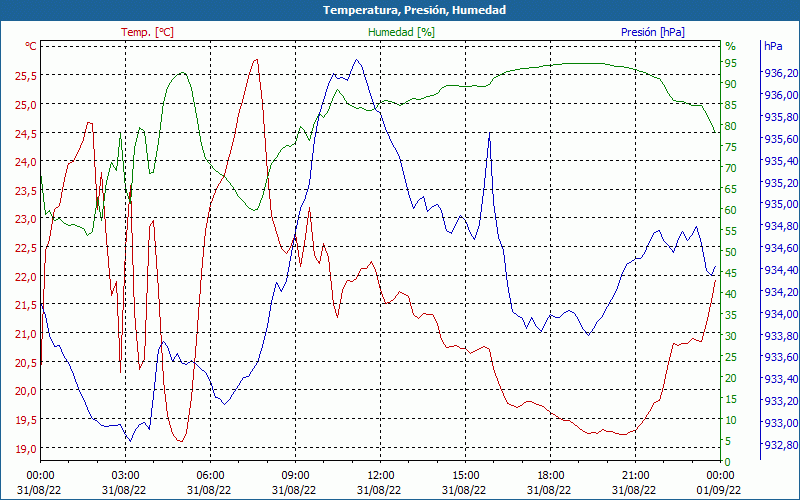
Task: Click the 40 humidity axis value
Action: coord(731,294)
